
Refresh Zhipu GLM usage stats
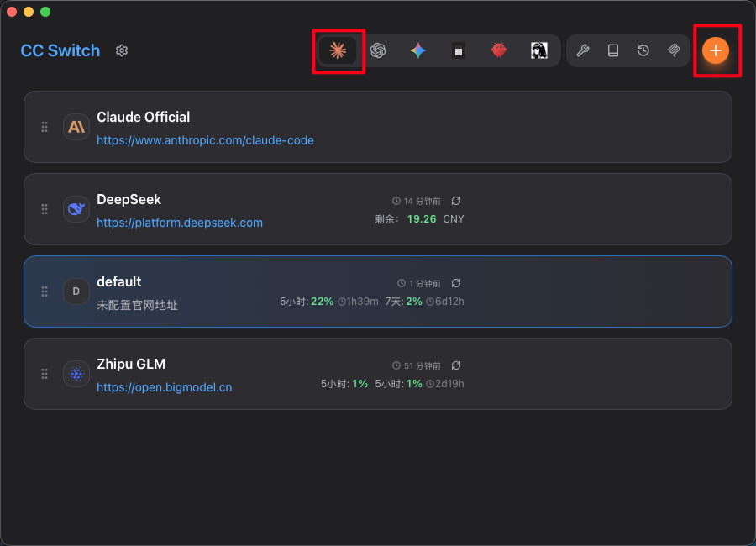coord(456,365)
